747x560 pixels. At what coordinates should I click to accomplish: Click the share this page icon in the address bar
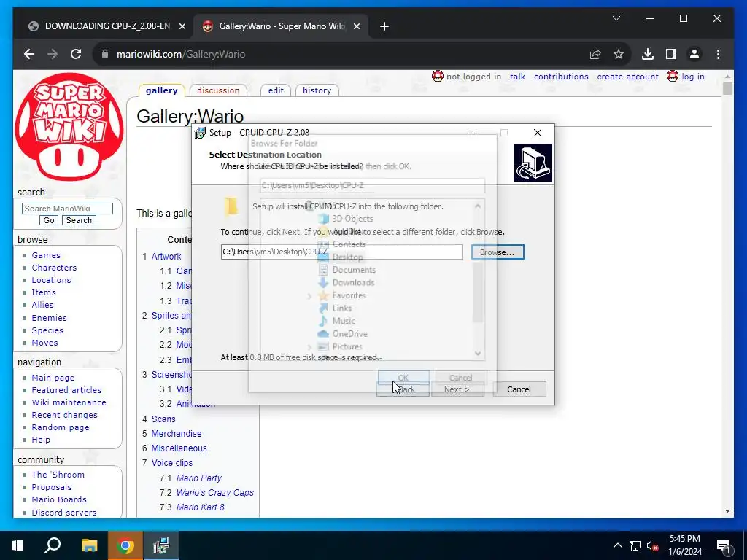pyautogui.click(x=595, y=54)
